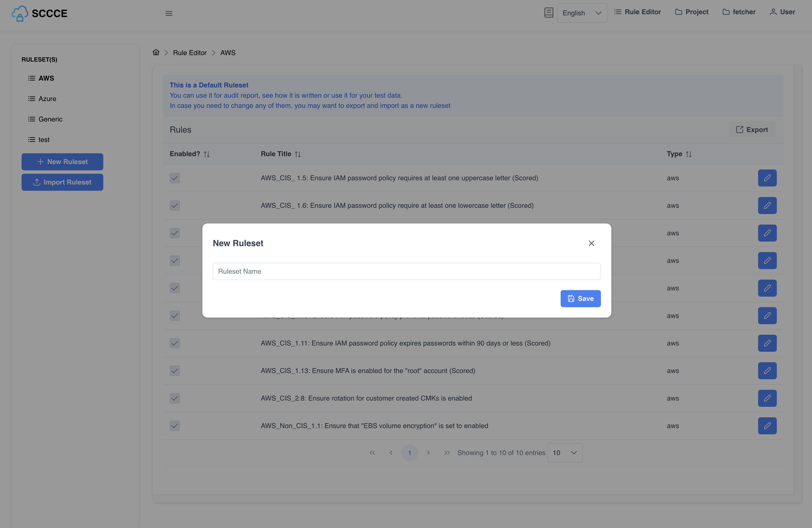Screen dimensions: 812x528
Task: Go to home via breadcrumb icon
Action: coord(156,52)
